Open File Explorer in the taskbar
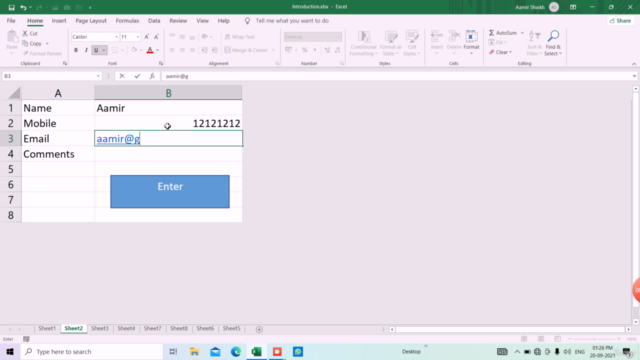The width and height of the screenshot is (640, 360). click(x=194, y=351)
